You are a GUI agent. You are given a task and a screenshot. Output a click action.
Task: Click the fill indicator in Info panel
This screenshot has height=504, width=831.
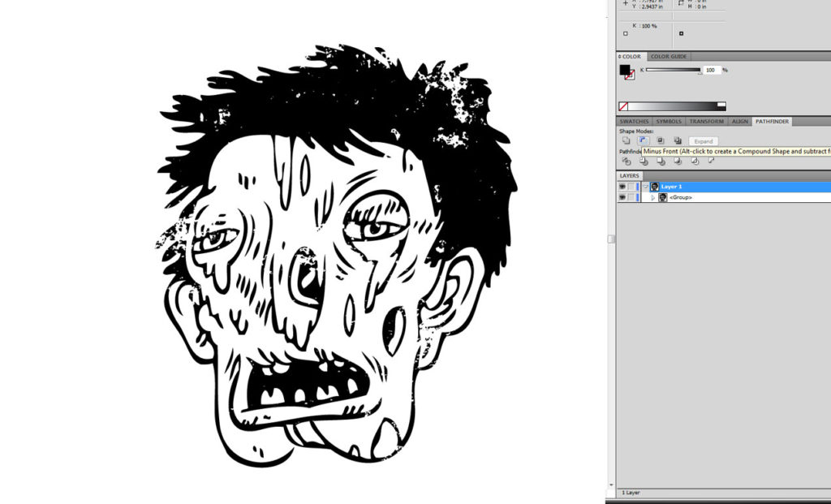[x=626, y=33]
